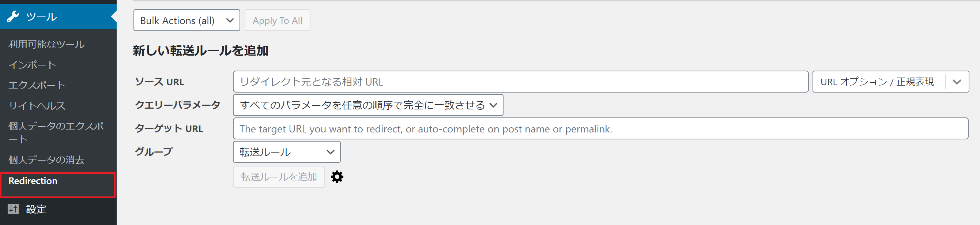Focus the ターゲット URL input field
This screenshot has width=980, height=225.
pos(600,129)
